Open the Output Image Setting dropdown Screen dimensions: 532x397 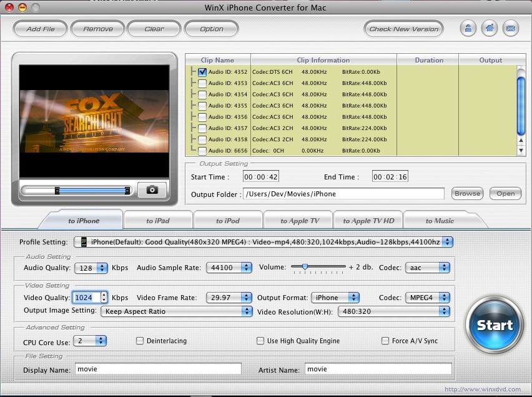coord(177,311)
